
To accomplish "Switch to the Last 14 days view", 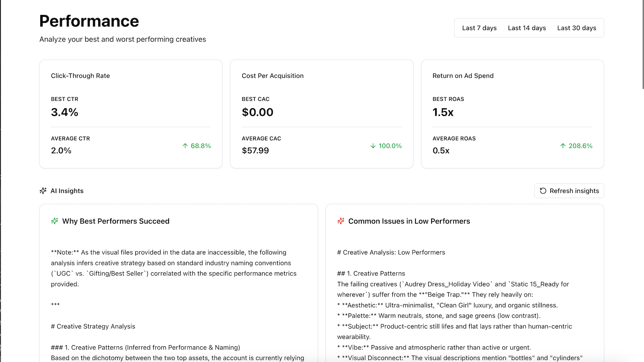I will tap(527, 28).
